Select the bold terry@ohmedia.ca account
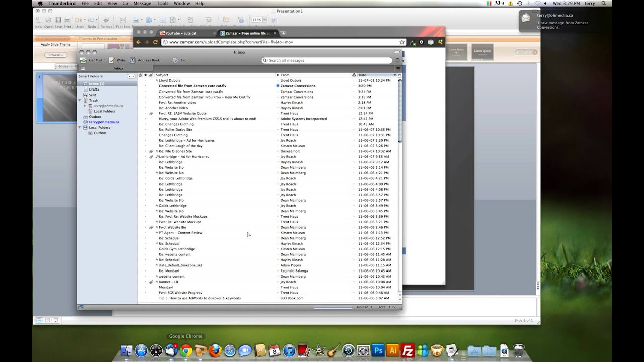644x362 pixels. 104,122
